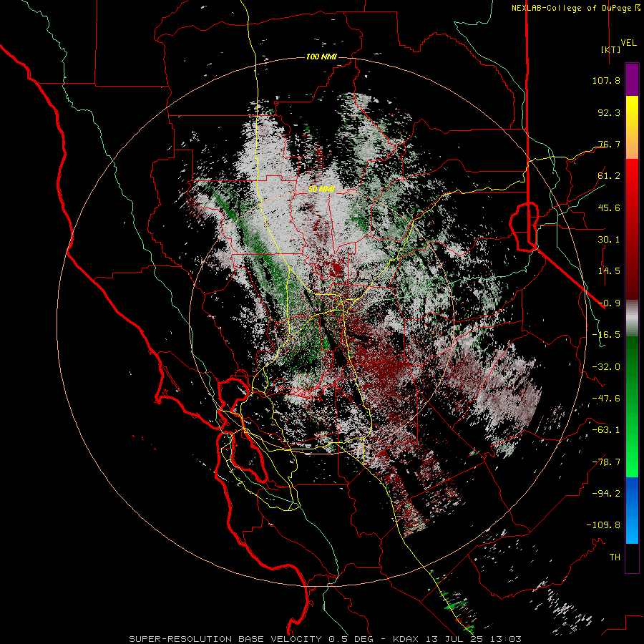Click the 92.3 velocity scale value
Viewport: 644px width, 644px height.
coord(609,112)
